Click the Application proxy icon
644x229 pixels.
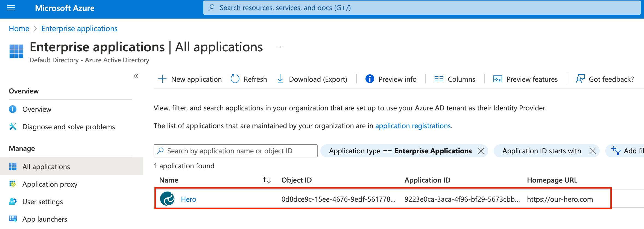13,184
